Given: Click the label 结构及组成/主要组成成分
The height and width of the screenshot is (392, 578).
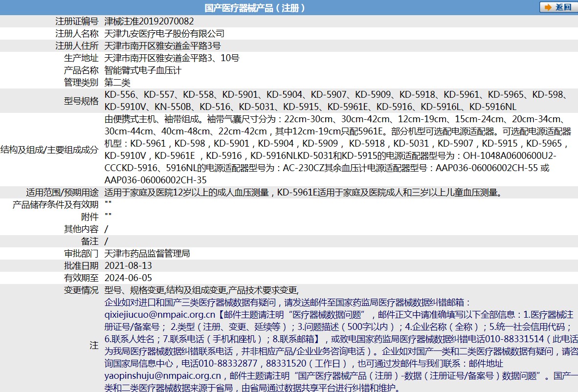Looking at the screenshot, I should tap(49, 150).
